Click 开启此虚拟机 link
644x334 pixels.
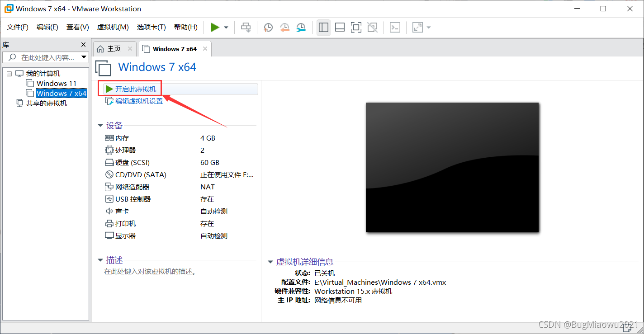pyautogui.click(x=136, y=89)
